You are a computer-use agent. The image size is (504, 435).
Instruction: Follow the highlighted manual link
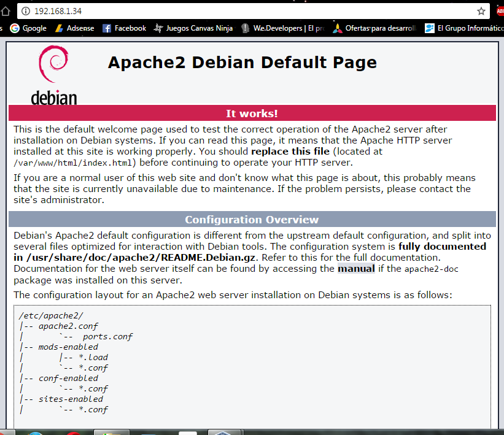tap(356, 269)
